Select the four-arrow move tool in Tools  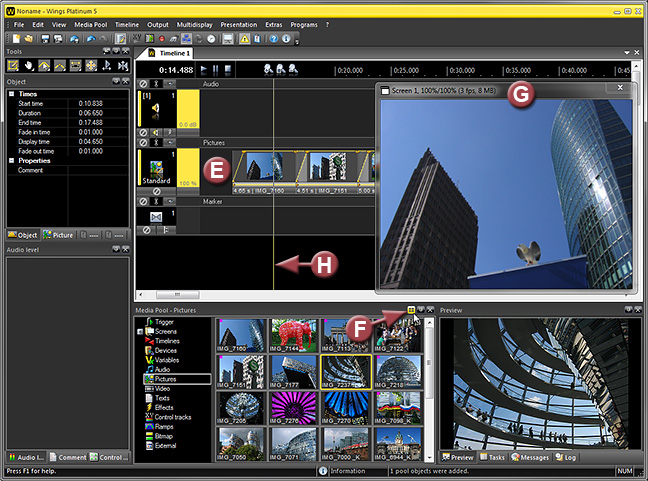click(91, 66)
